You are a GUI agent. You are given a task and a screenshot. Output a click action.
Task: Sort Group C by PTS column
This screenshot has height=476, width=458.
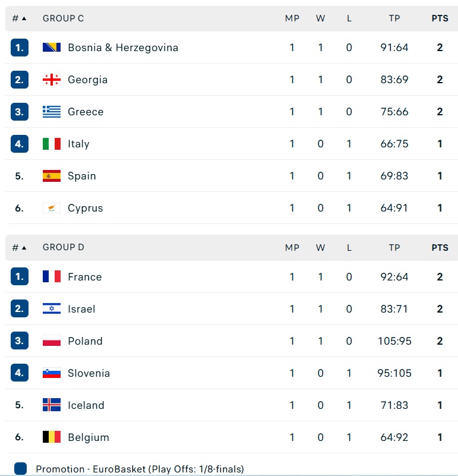click(440, 18)
